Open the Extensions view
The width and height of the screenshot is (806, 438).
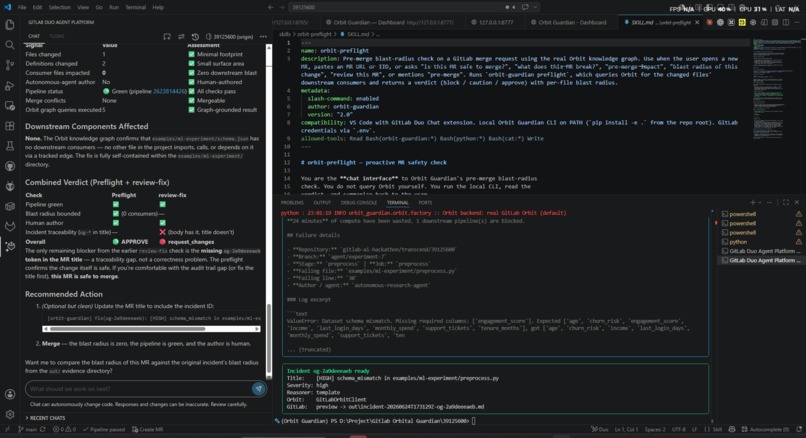point(9,126)
